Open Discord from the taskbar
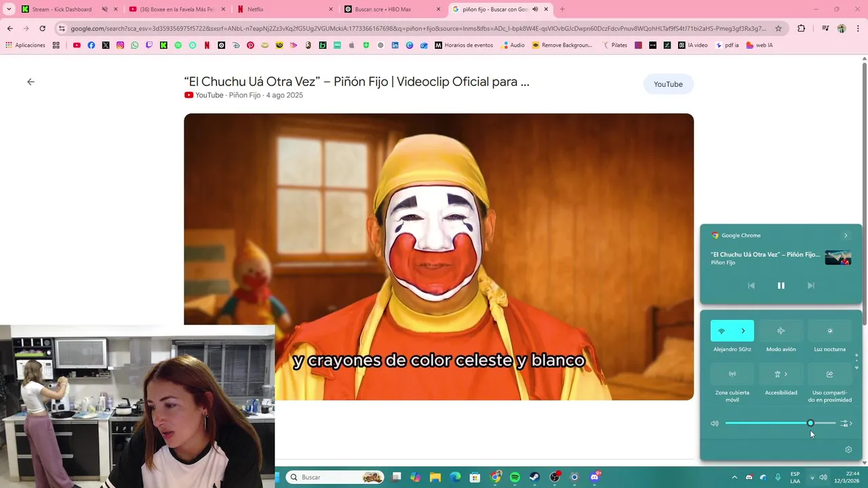The height and width of the screenshot is (488, 868). pos(595,477)
